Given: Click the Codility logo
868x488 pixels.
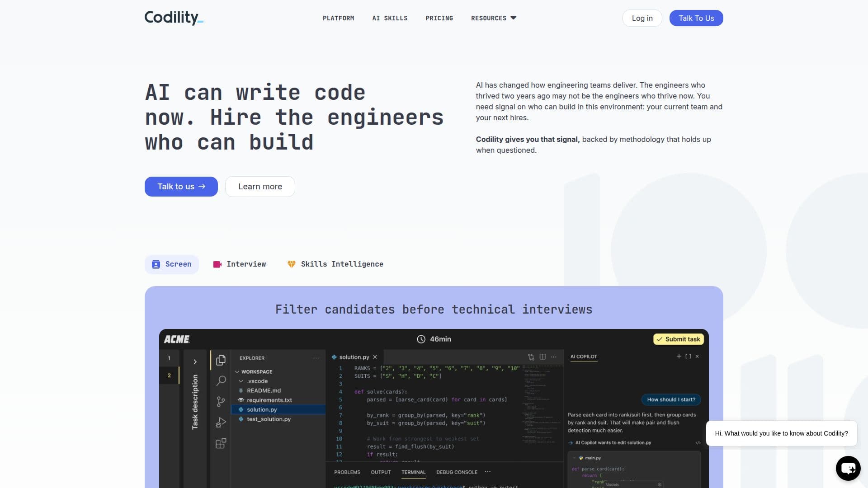Looking at the screenshot, I should click(174, 18).
